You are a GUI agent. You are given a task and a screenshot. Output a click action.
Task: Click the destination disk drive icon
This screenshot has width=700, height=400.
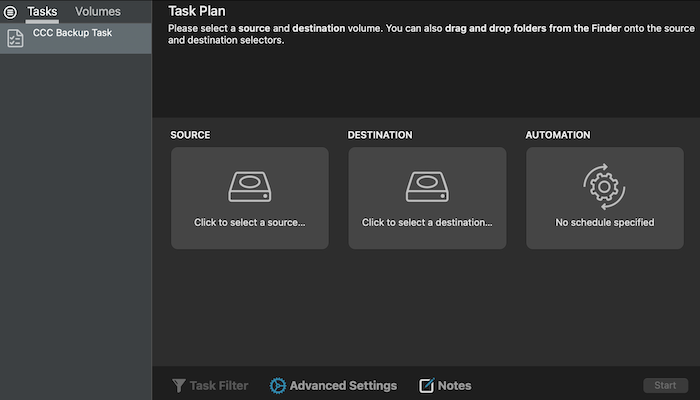coord(427,186)
